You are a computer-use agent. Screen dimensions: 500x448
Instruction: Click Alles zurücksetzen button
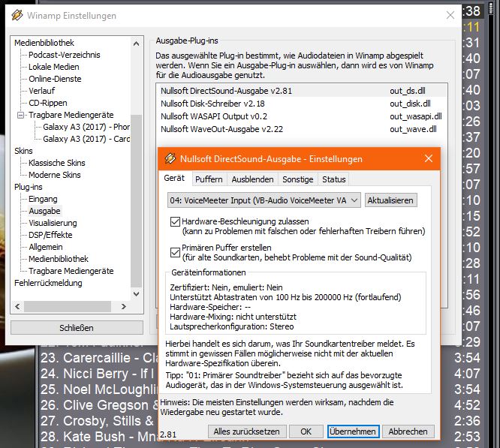click(247, 431)
